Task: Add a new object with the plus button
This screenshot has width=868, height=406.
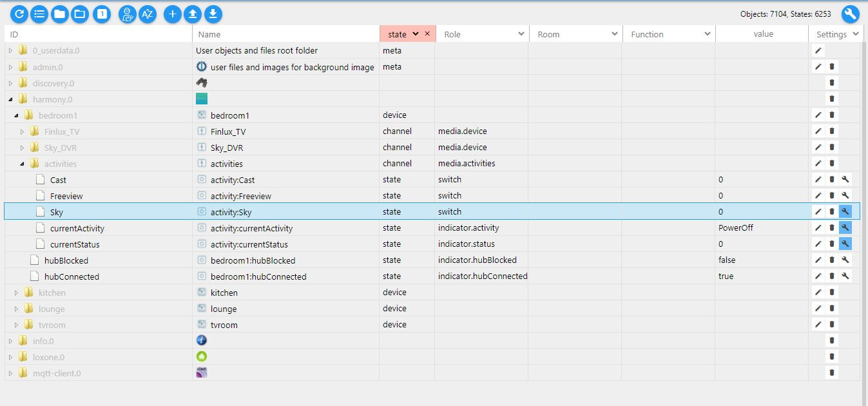Action: click(172, 14)
